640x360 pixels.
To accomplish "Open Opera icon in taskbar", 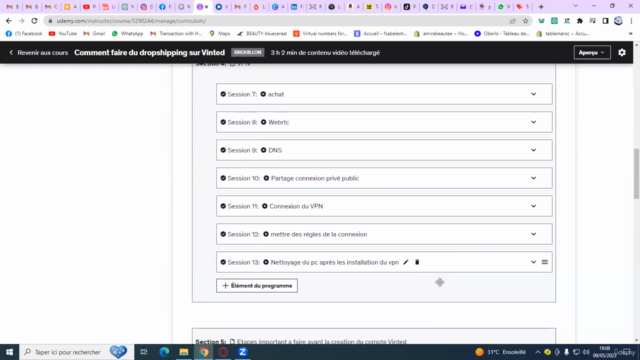I will (x=223, y=352).
